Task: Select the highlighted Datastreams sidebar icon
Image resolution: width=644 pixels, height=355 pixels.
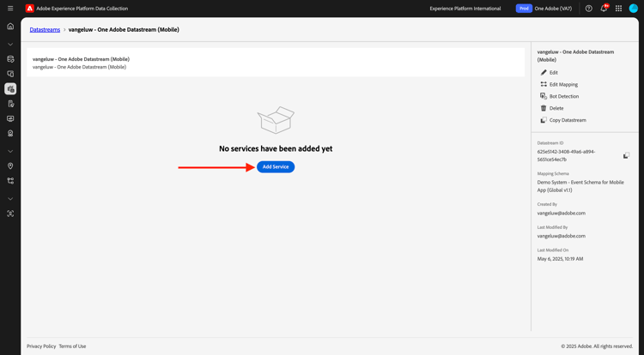Action: tap(10, 89)
